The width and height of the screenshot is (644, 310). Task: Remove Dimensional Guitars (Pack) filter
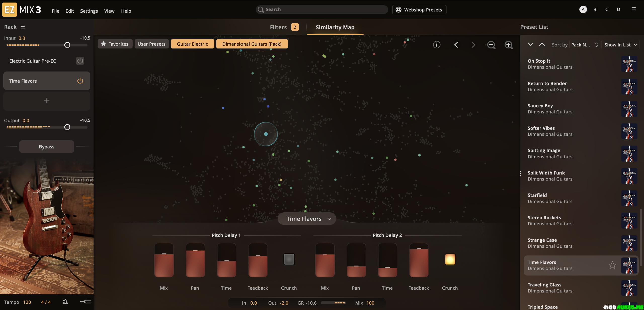[252, 44]
